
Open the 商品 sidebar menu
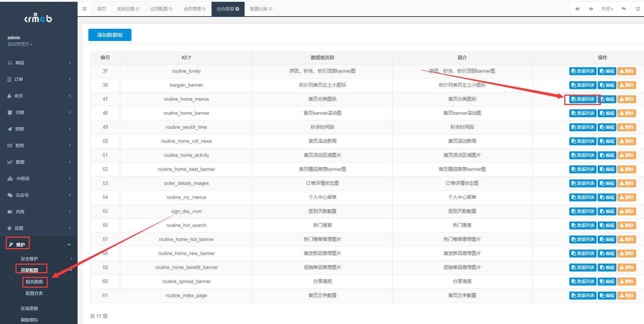coord(39,63)
